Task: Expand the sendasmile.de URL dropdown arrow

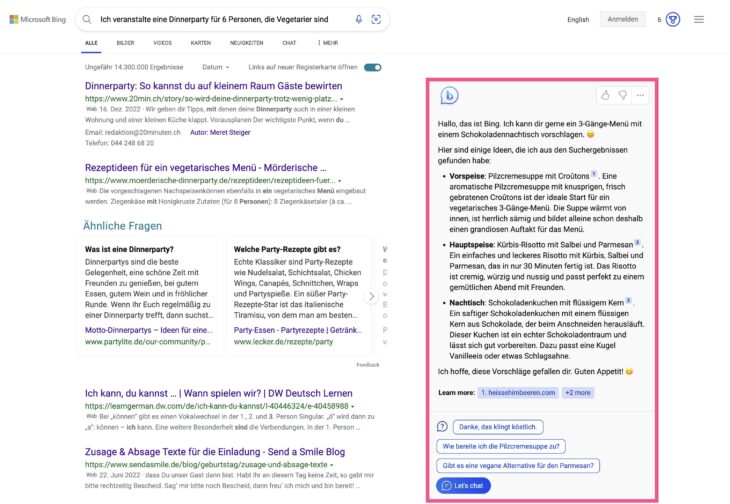Action: 331,465
